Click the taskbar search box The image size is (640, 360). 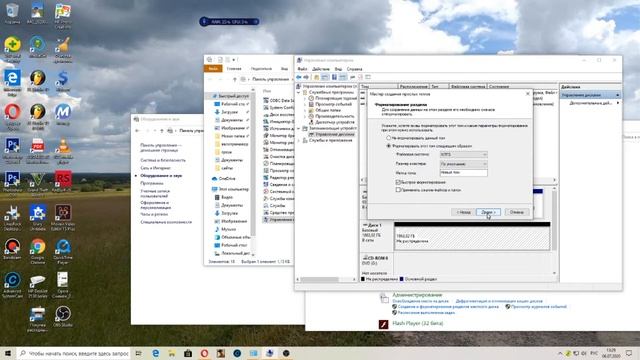click(x=73, y=353)
